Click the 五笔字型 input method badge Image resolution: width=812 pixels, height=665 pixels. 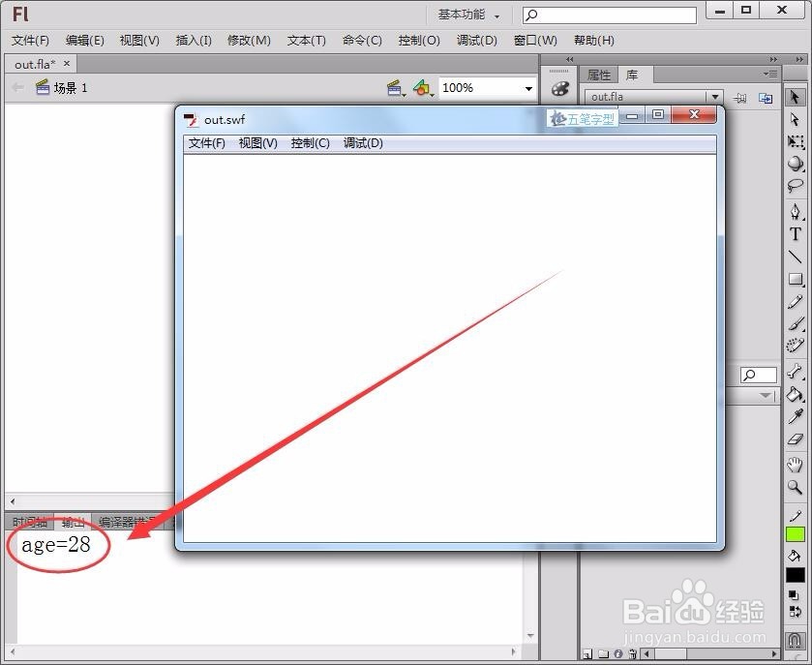coord(583,119)
